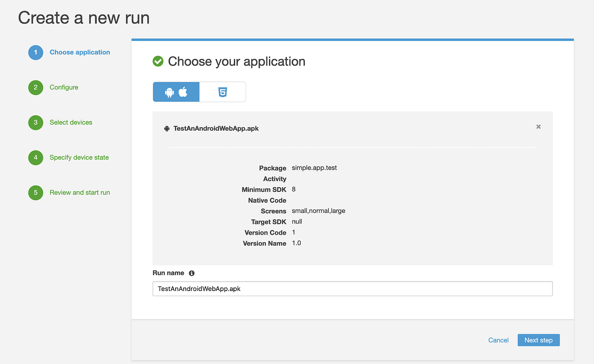Click the green checkmark beside Choose your application
Screen dimensions: 594x364
(157, 61)
